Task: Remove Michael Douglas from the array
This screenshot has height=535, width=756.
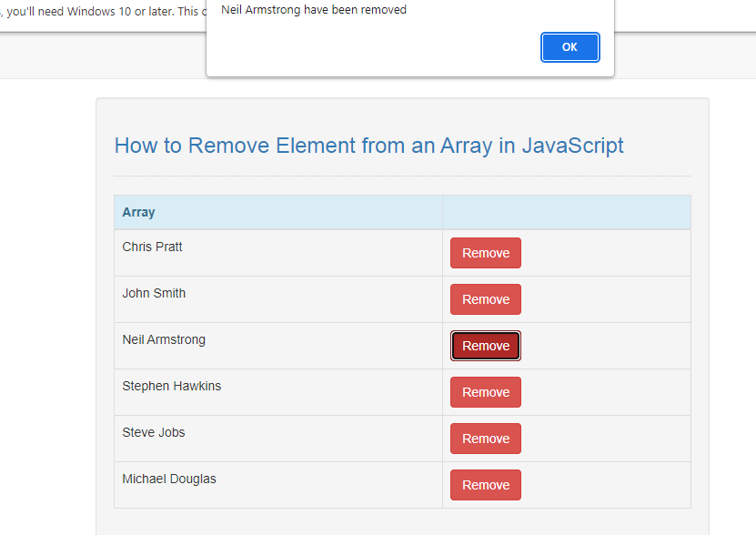Action: pyautogui.click(x=486, y=484)
